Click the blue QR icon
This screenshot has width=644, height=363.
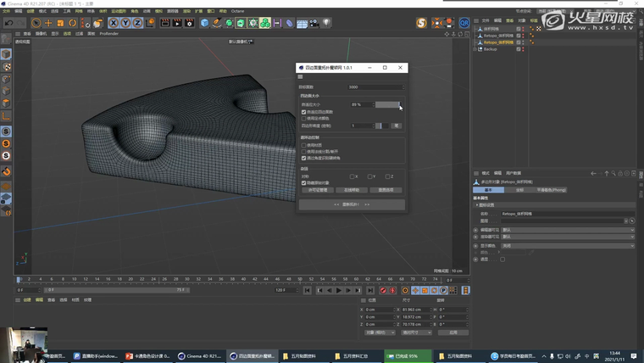464,24
